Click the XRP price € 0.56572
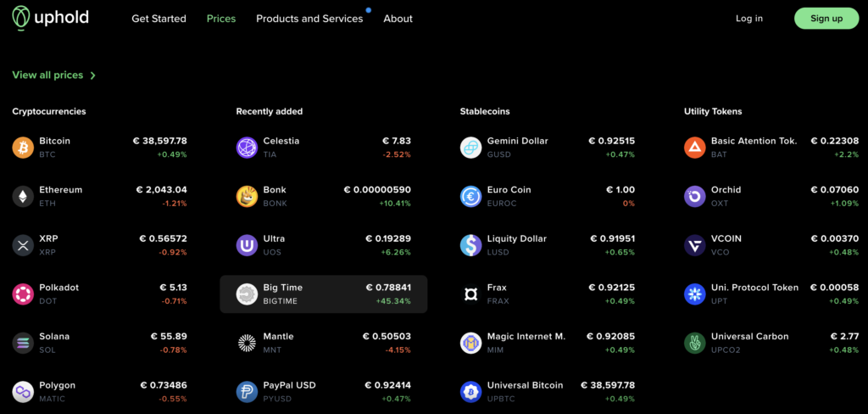This screenshot has height=414, width=868. (163, 239)
